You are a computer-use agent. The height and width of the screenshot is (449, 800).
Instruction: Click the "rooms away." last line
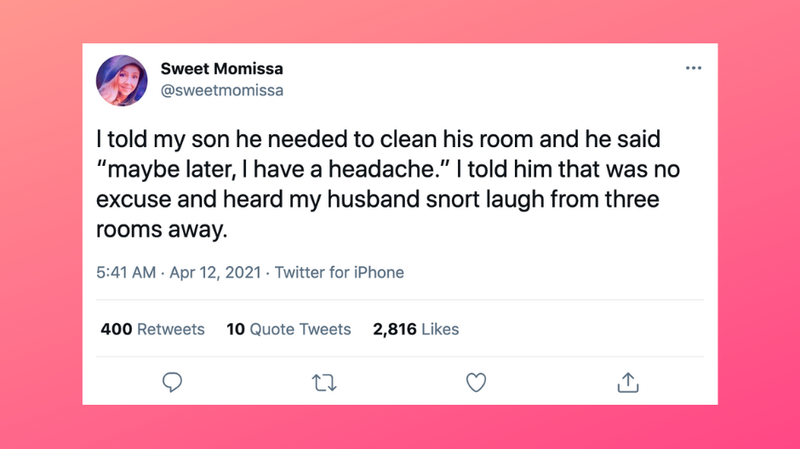(x=165, y=231)
